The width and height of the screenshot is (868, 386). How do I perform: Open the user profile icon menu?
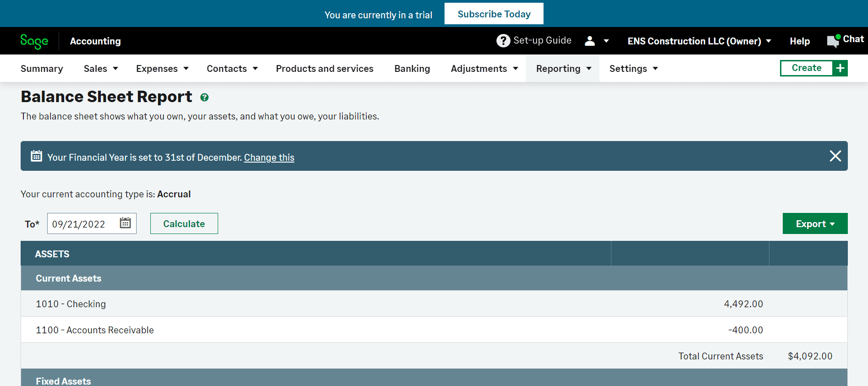(590, 41)
